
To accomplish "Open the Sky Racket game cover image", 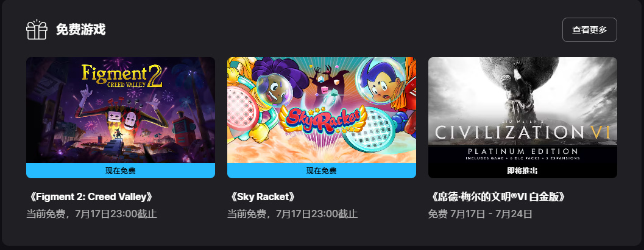I will pyautogui.click(x=322, y=110).
